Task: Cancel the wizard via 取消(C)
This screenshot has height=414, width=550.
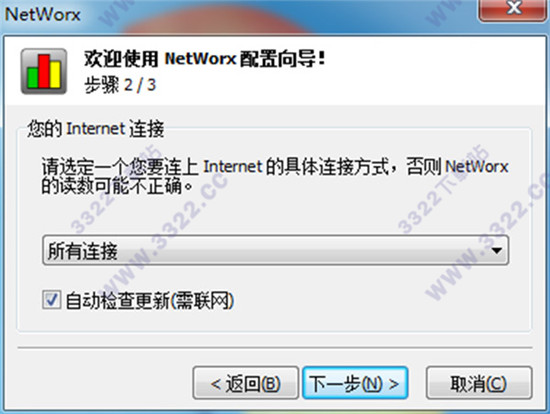Action: [x=479, y=383]
